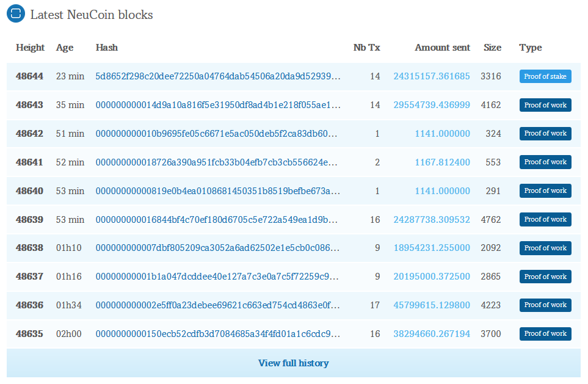Click the Amount sent column header
588x384 pixels.
pos(443,48)
